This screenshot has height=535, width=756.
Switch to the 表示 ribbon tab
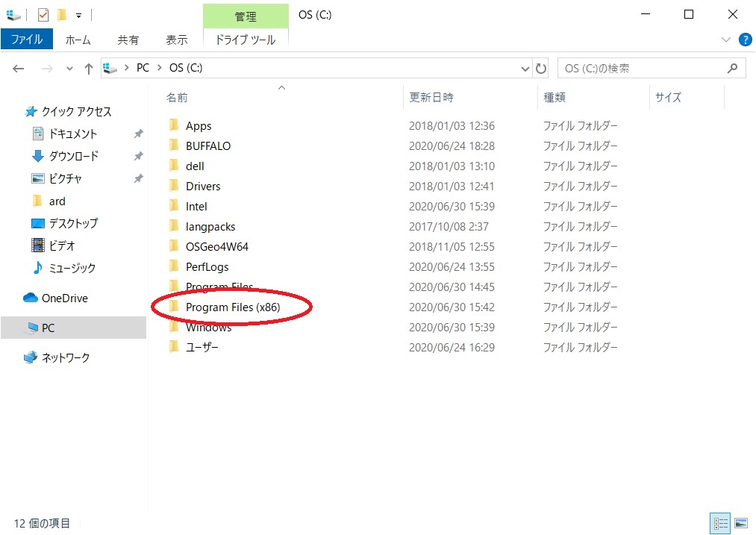tap(176, 40)
